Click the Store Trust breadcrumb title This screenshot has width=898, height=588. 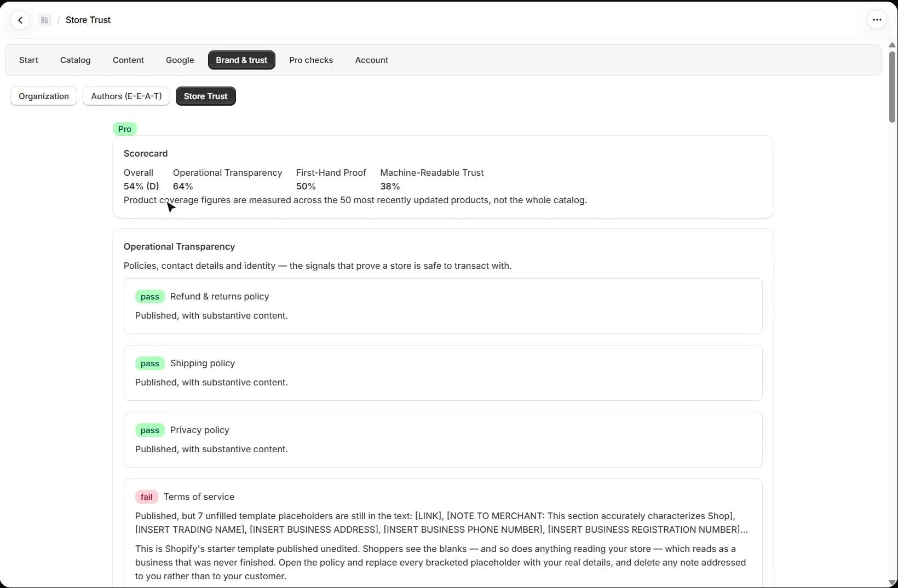88,20
